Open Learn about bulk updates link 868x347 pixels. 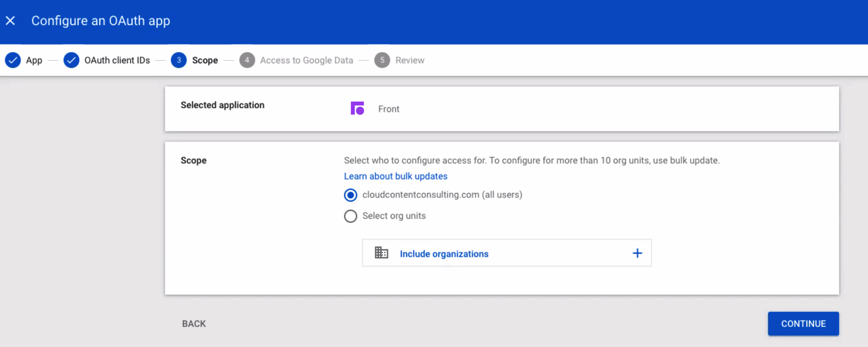coord(395,176)
